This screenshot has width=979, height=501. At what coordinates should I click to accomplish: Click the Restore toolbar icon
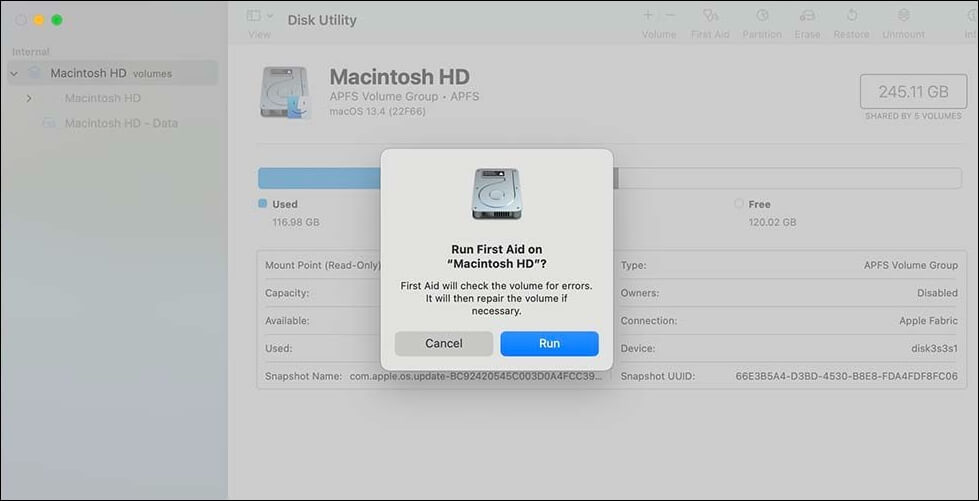pyautogui.click(x=851, y=16)
